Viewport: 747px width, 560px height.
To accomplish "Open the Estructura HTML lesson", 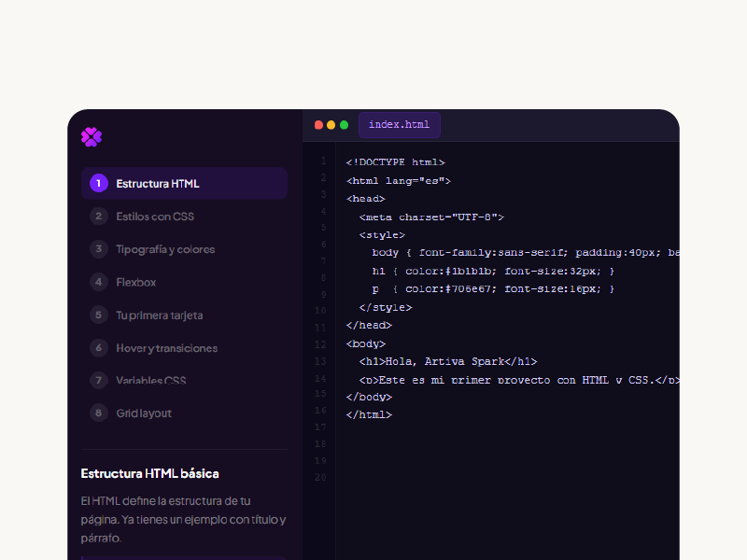I will 159,183.
